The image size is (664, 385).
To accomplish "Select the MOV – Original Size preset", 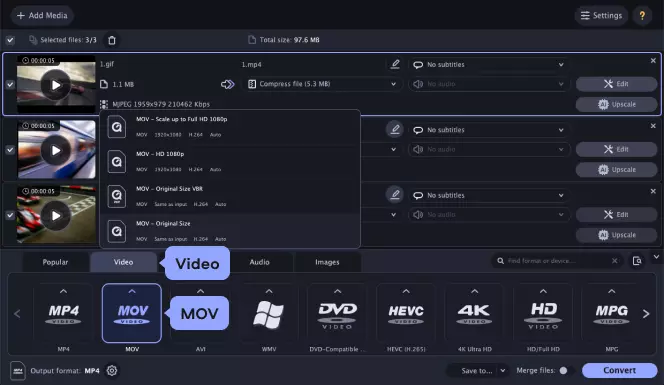I will 230,231.
